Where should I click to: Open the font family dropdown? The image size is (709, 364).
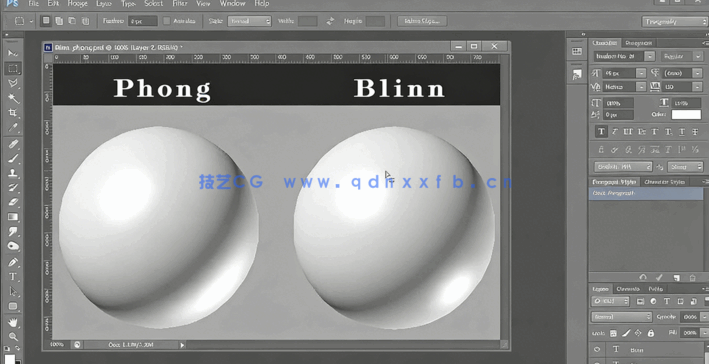[x=650, y=57]
